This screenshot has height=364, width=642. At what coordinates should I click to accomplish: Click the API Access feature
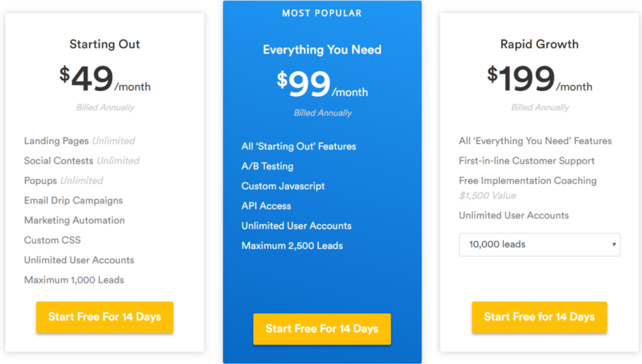(266, 206)
